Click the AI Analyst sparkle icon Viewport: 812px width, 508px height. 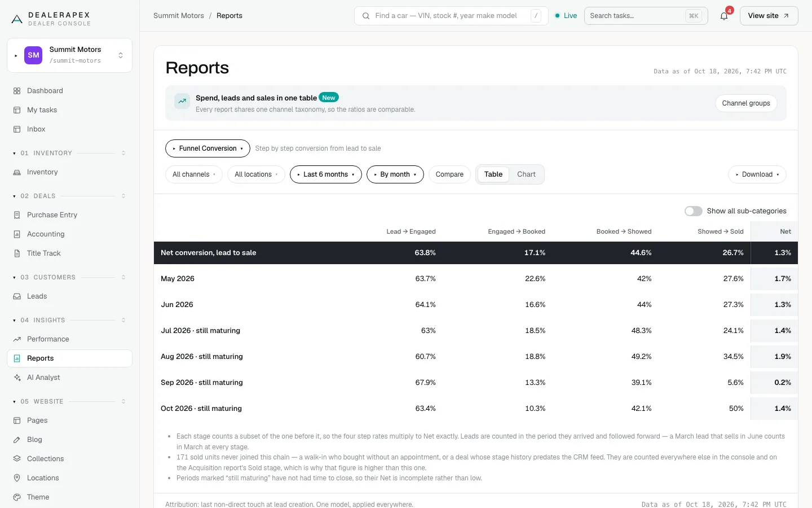pyautogui.click(x=17, y=378)
